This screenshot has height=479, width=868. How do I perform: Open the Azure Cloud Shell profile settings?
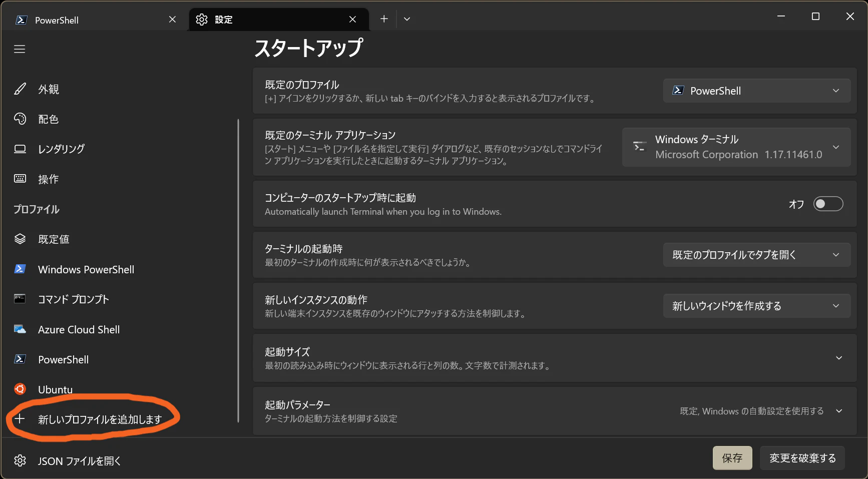coord(79,329)
